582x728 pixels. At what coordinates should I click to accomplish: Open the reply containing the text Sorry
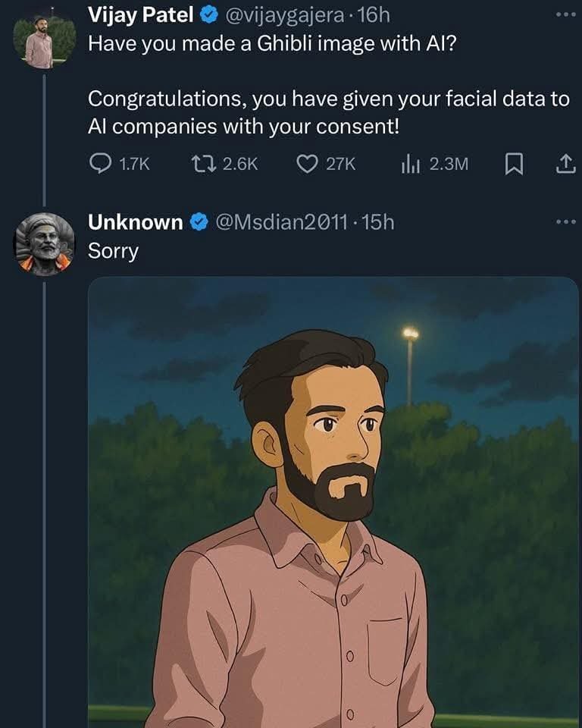(x=114, y=252)
